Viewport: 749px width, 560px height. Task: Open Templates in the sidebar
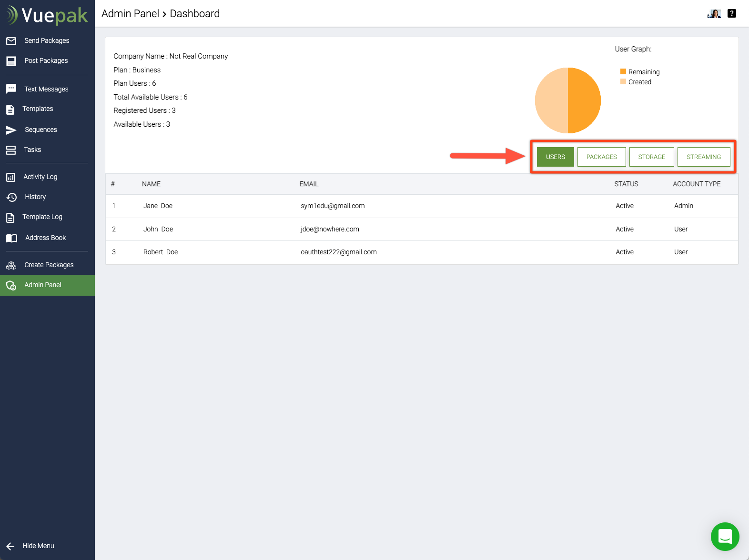tap(38, 109)
